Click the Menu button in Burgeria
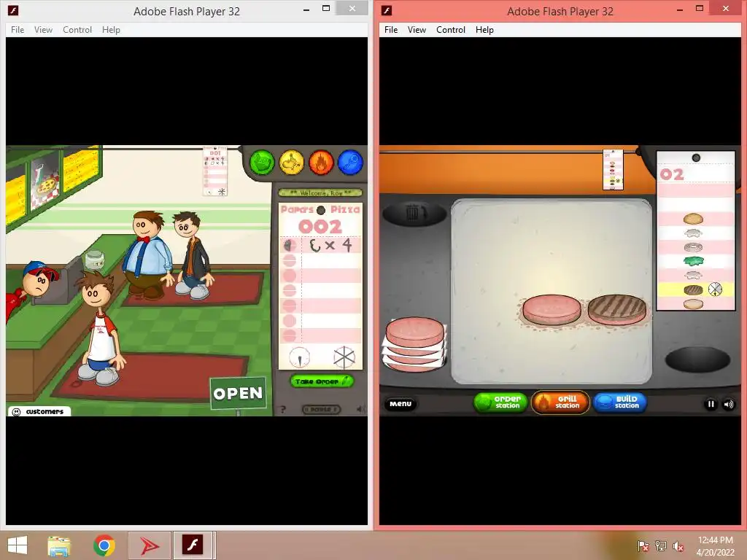Image resolution: width=747 pixels, height=560 pixels. click(x=400, y=404)
